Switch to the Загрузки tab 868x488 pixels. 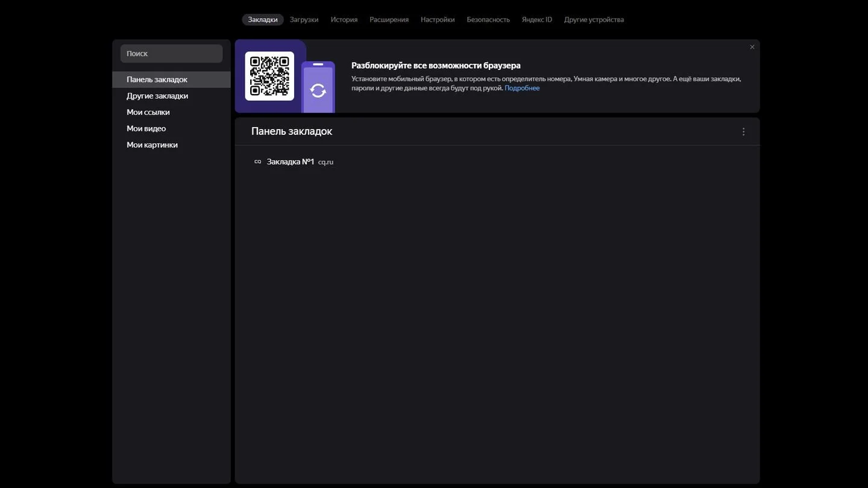point(304,19)
